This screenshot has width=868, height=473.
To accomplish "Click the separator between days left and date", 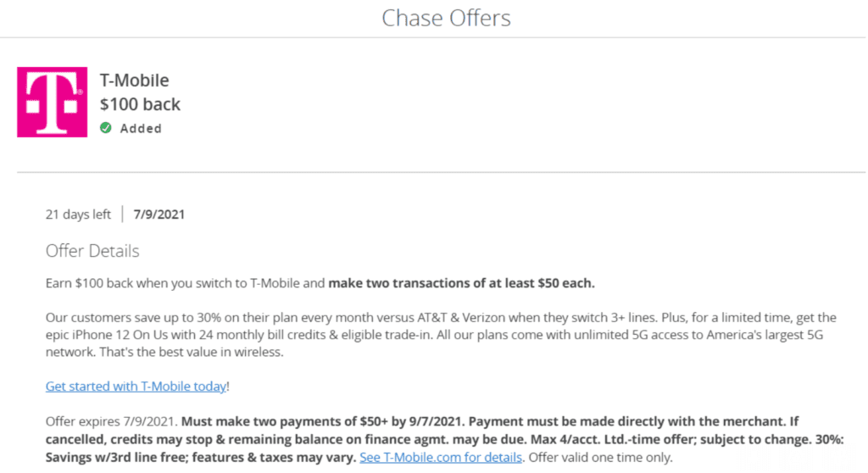I will [122, 214].
